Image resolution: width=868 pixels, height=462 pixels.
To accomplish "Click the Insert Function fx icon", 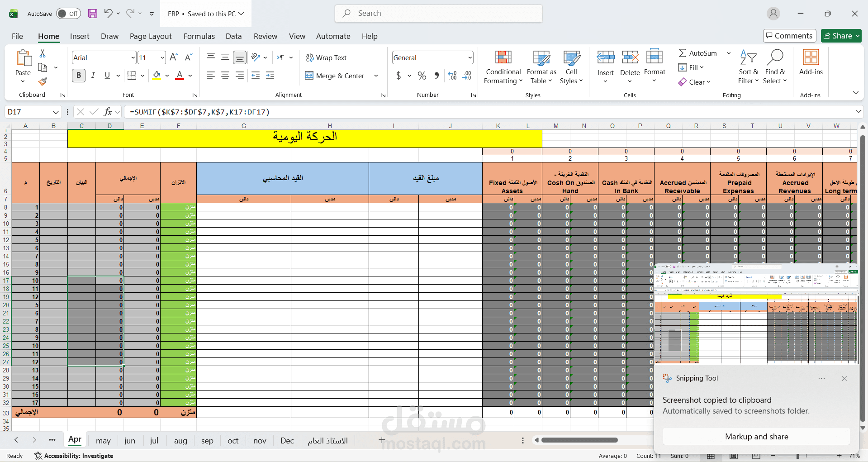I will pos(108,112).
